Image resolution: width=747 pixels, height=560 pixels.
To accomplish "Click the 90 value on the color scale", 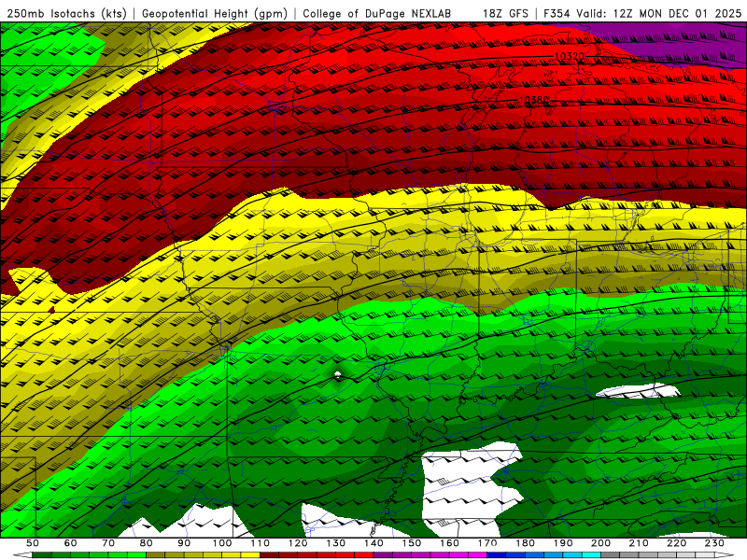I will click(184, 543).
